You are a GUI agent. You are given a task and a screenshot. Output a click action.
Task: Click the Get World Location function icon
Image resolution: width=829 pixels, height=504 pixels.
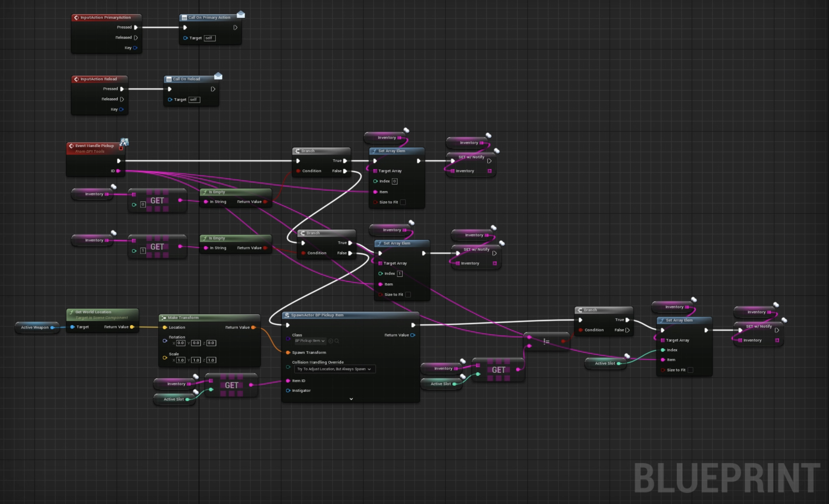[71, 312]
